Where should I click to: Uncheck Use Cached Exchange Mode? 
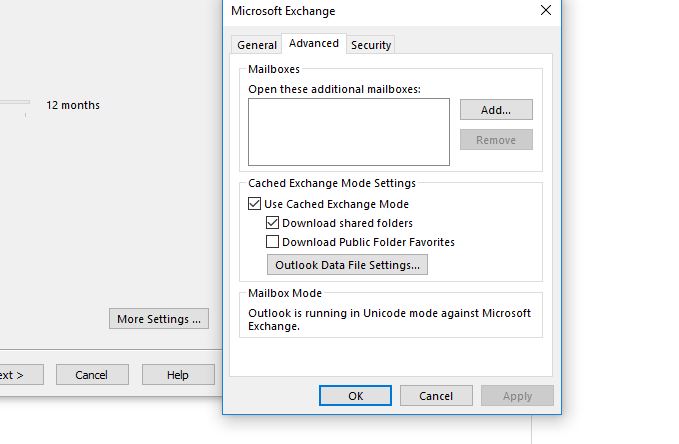255,204
